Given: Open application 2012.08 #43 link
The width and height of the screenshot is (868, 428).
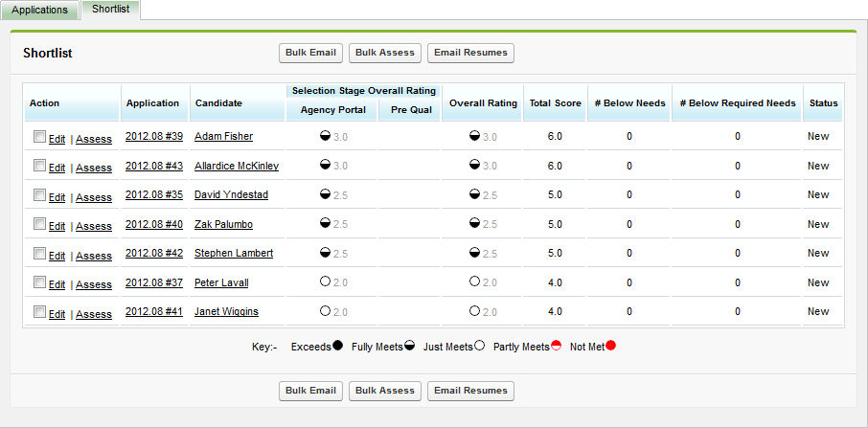Looking at the screenshot, I should pyautogui.click(x=154, y=167).
